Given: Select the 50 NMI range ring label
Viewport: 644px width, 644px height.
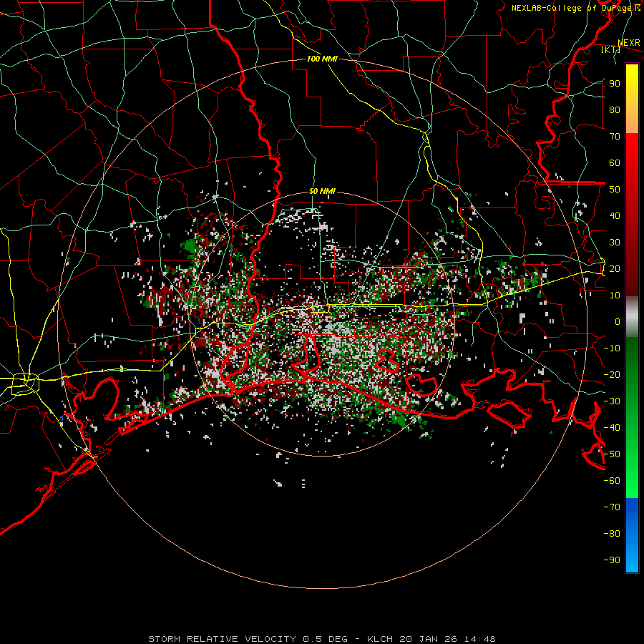Looking at the screenshot, I should pyautogui.click(x=322, y=191).
